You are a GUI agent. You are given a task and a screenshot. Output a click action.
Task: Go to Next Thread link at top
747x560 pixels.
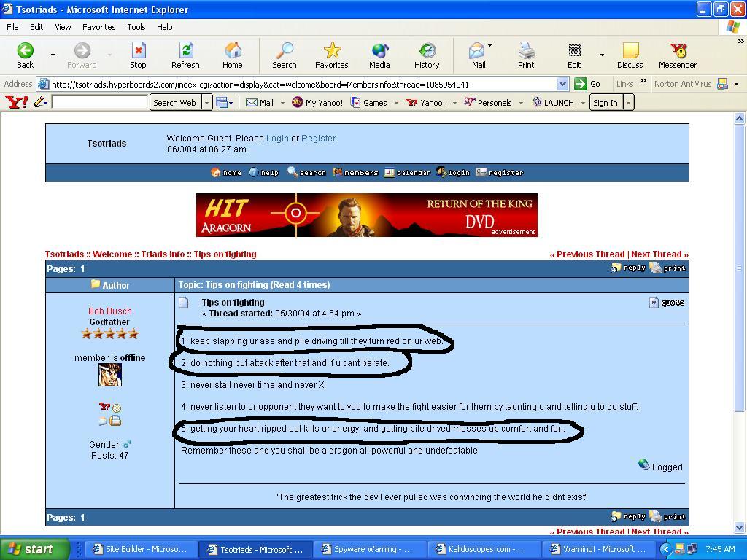(x=659, y=254)
